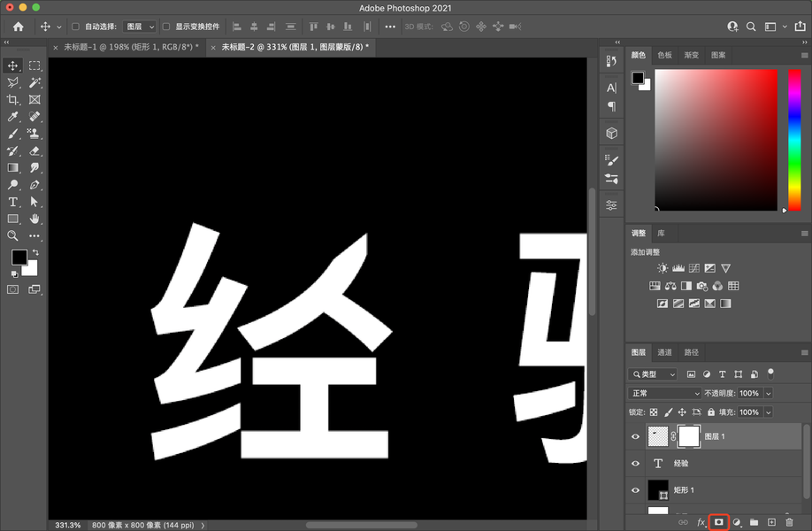
Task: Switch to the 通道 tab
Action: pyautogui.click(x=664, y=352)
